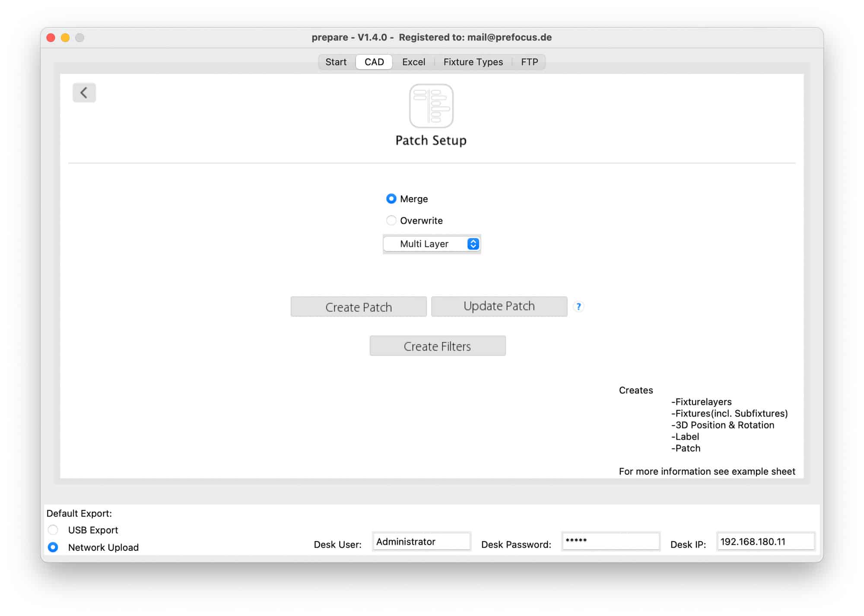This screenshot has height=616, width=864.
Task: Select the Network Upload option
Action: [53, 547]
